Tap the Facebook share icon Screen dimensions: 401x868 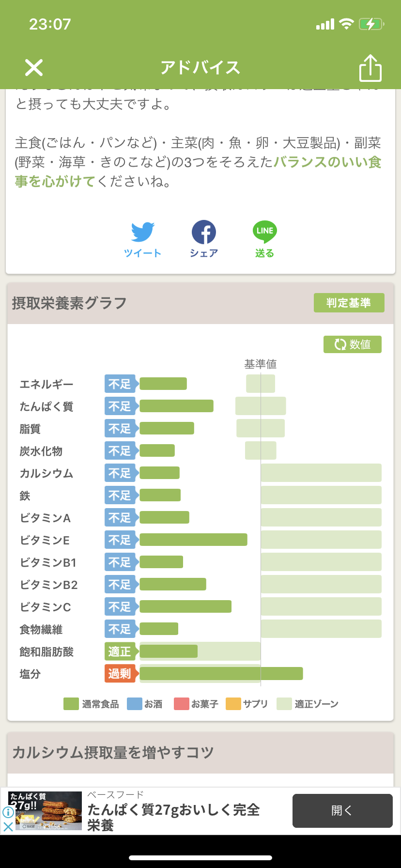pyautogui.click(x=204, y=232)
